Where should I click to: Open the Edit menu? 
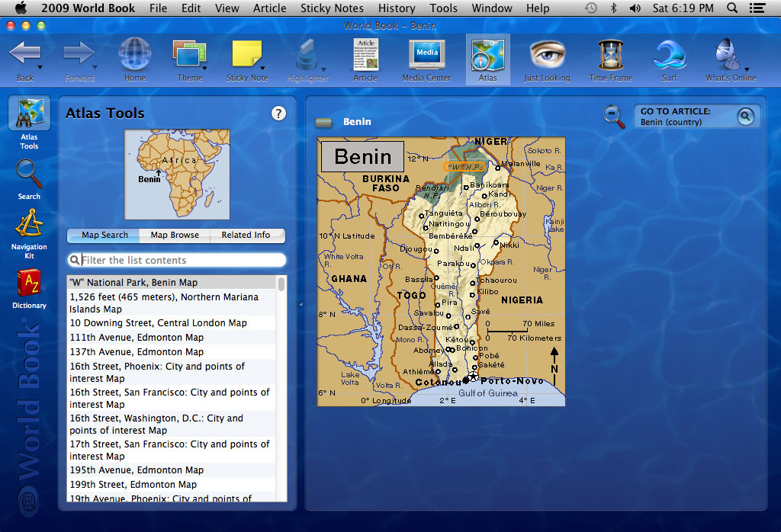click(x=191, y=8)
